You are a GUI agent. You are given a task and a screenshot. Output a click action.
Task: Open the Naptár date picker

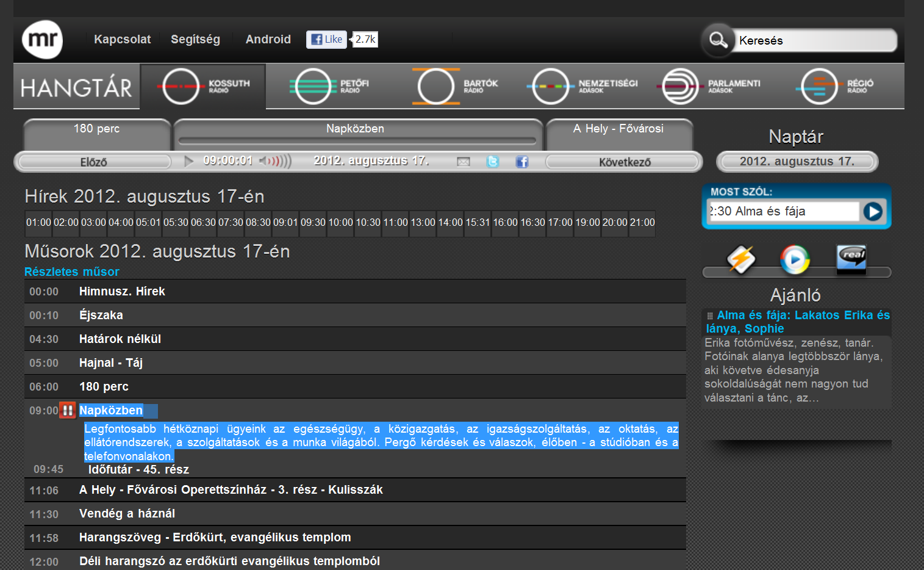click(x=797, y=162)
